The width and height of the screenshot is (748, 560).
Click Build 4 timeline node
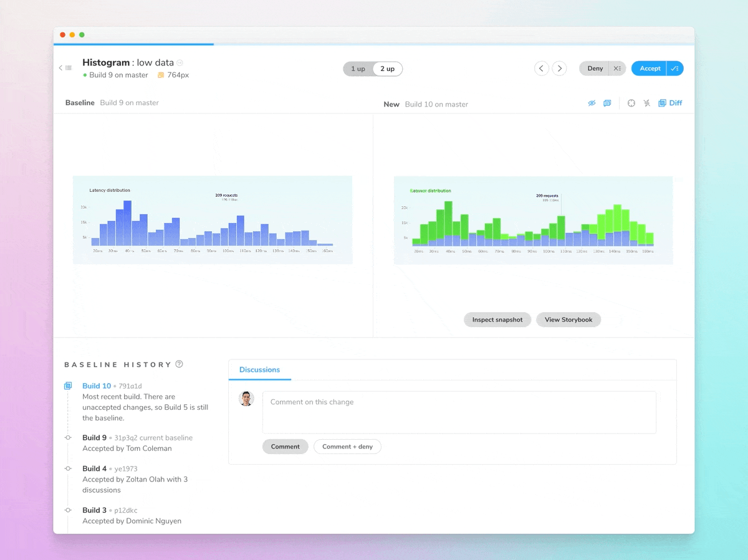click(68, 468)
